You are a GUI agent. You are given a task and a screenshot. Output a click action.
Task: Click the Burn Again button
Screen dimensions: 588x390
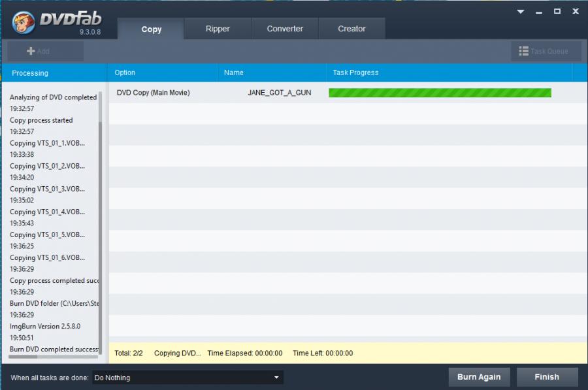click(479, 377)
